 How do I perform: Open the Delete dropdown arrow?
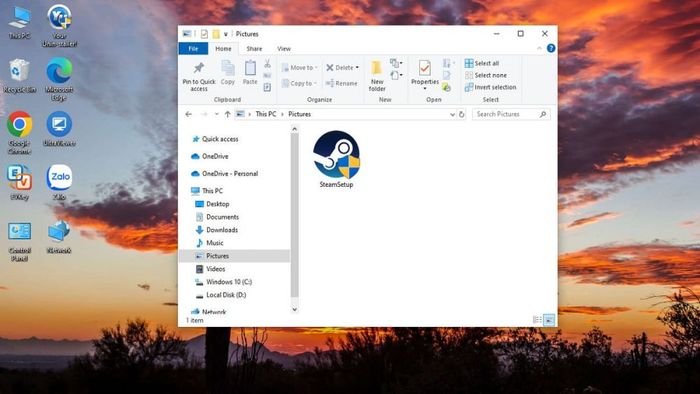(x=357, y=68)
